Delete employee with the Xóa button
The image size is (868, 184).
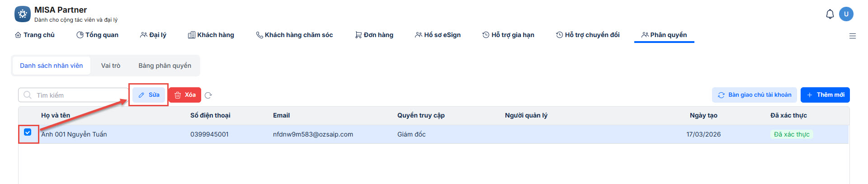pos(185,95)
